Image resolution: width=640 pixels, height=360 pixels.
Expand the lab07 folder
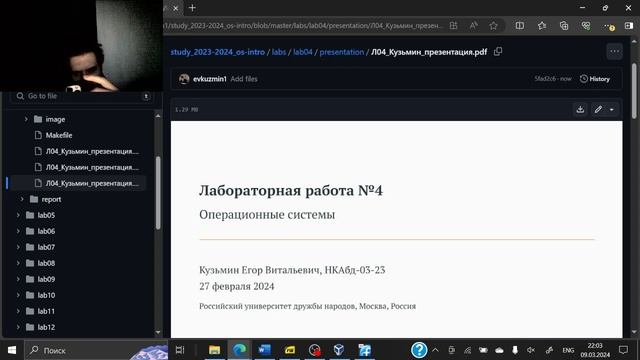18,247
